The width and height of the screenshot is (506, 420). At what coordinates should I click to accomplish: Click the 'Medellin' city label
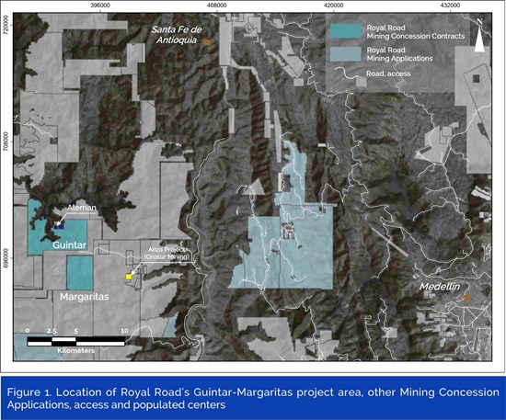click(x=440, y=286)
